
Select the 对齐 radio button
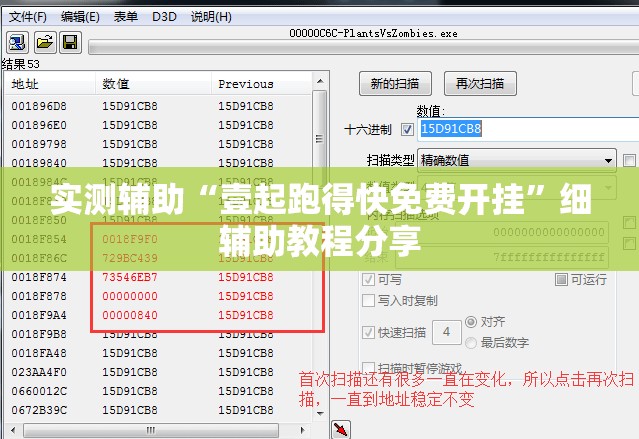[471, 322]
